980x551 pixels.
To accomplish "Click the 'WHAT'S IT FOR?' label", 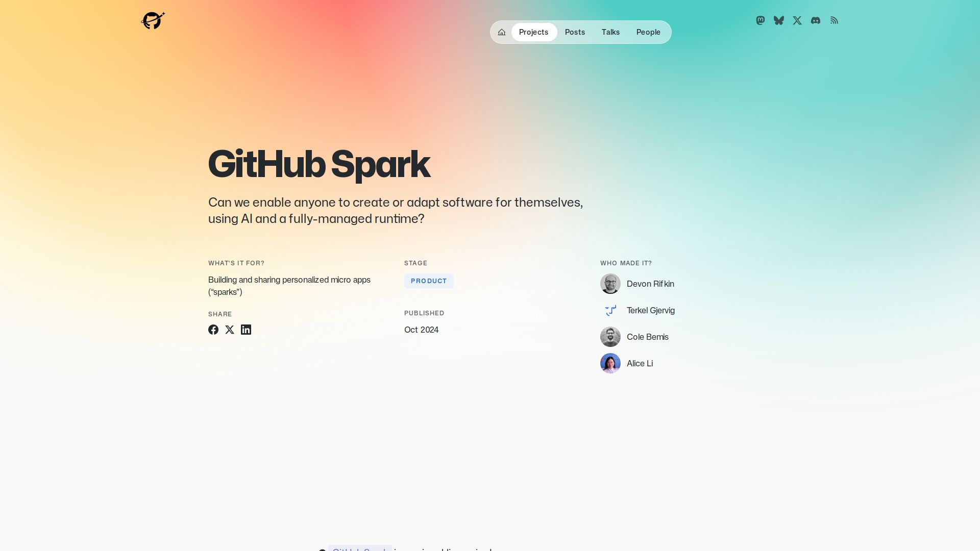I will (236, 263).
